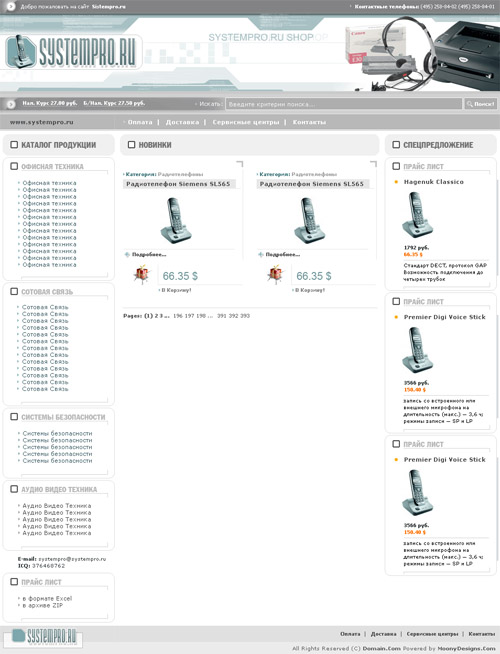
Task: Click the 'SYSTEMPRO.RU SHOP' banner title text
Action: [x=261, y=38]
